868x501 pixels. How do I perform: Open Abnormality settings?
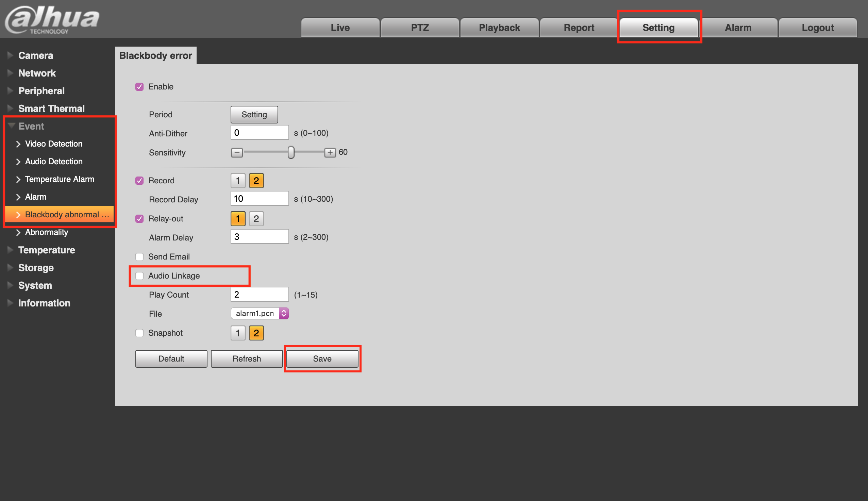[x=47, y=232]
